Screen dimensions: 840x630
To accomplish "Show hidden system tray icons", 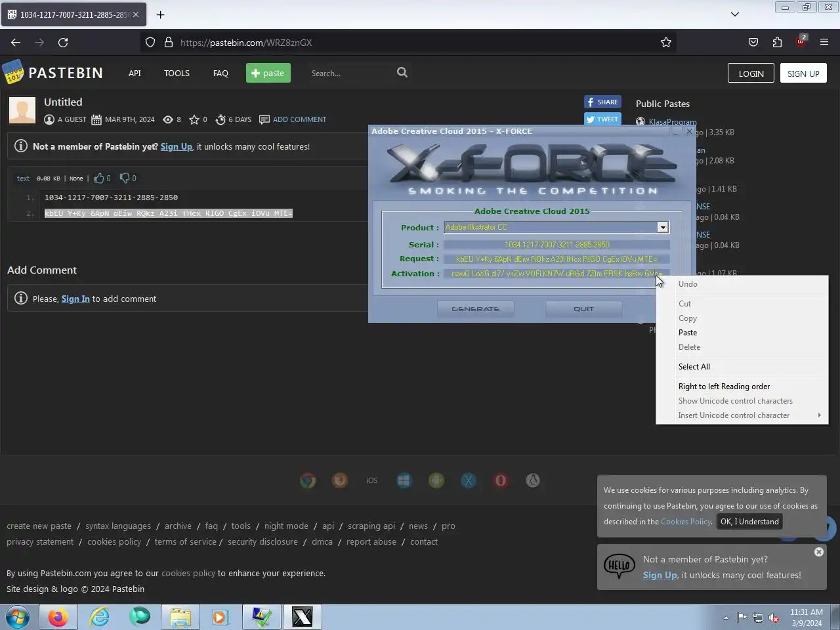I will (x=726, y=618).
